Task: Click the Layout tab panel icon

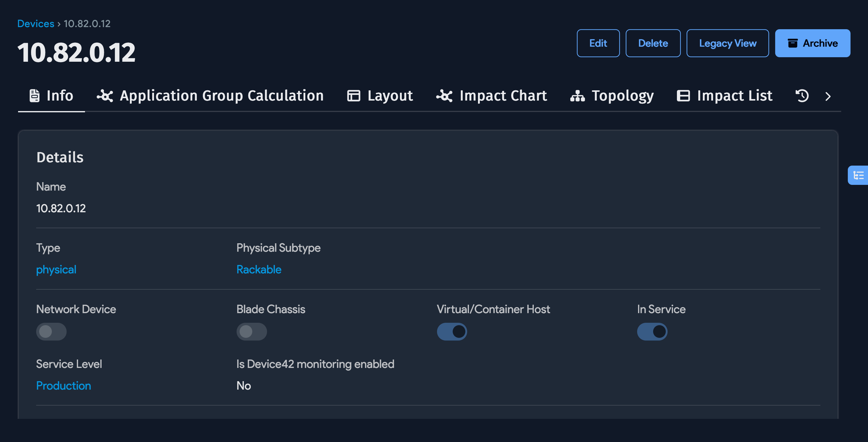Action: [x=354, y=96]
